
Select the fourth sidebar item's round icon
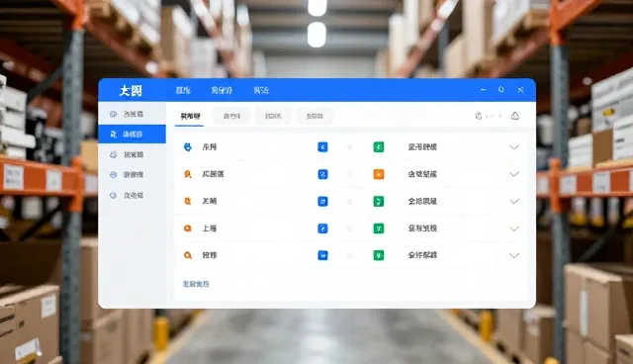114,175
